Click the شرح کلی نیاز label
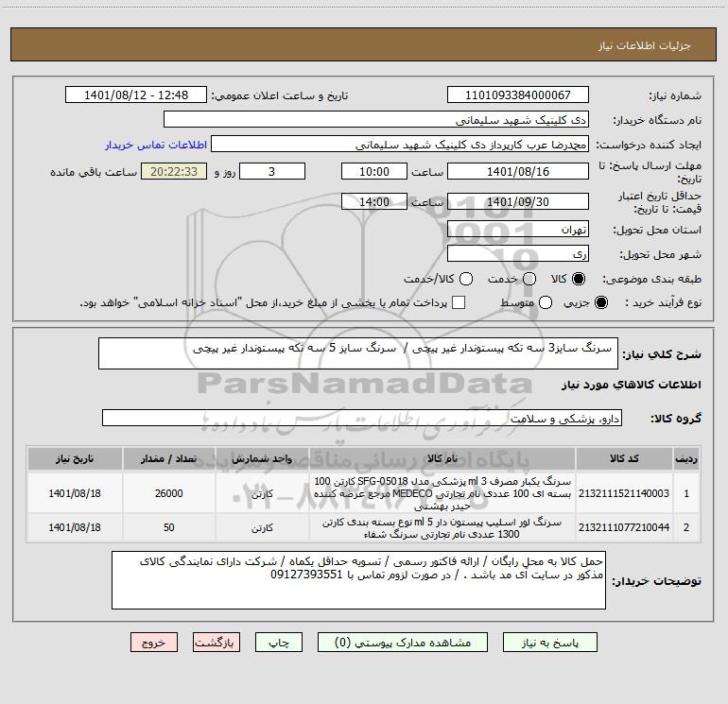This screenshot has height=704, width=728. point(662,354)
